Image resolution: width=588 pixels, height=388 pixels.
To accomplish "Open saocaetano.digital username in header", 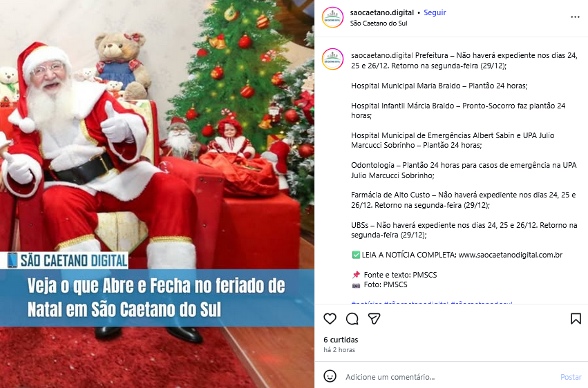I will pyautogui.click(x=381, y=12).
